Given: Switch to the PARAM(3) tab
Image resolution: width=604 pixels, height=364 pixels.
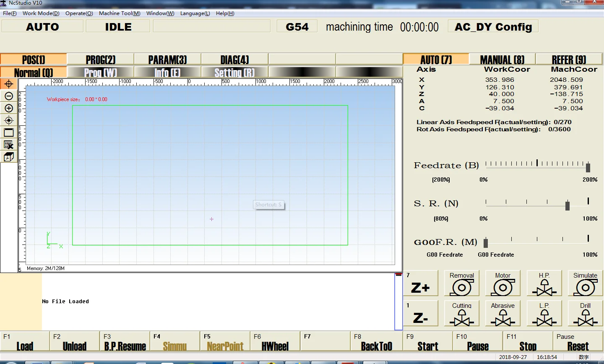Looking at the screenshot, I should coord(167,60).
